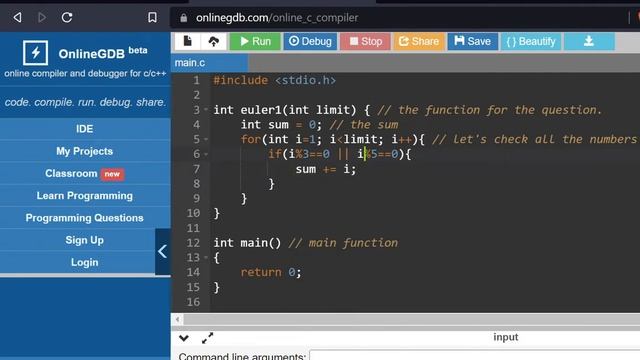The width and height of the screenshot is (640, 360).
Task: Go to Login
Action: tap(84, 262)
